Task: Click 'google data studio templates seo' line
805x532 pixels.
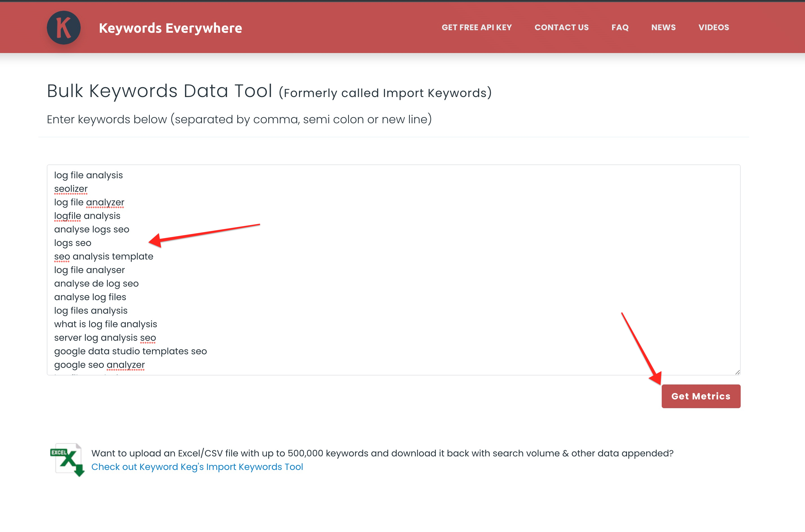Action: click(130, 351)
